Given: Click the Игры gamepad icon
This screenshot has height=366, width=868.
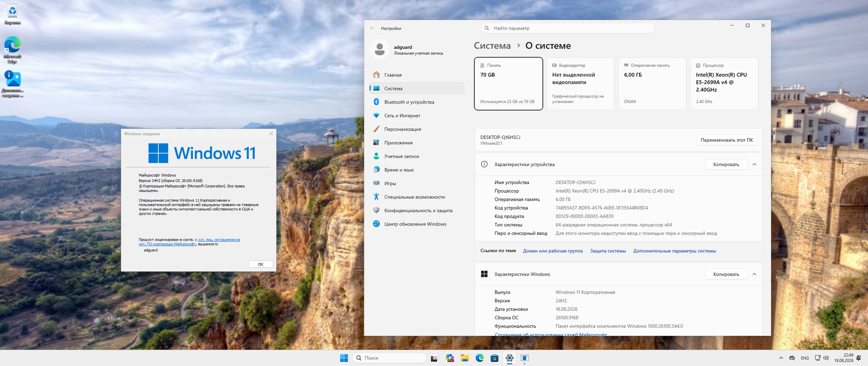Looking at the screenshot, I should (x=376, y=183).
